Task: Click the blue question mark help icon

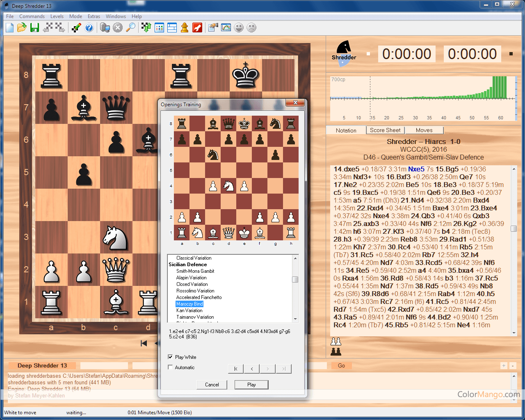Action: pos(89,27)
